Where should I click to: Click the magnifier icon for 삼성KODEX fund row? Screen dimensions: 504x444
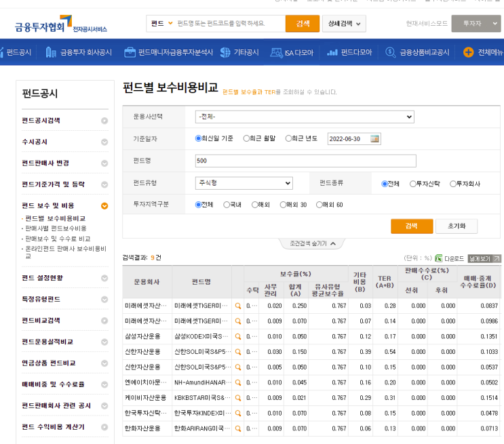coord(238,336)
